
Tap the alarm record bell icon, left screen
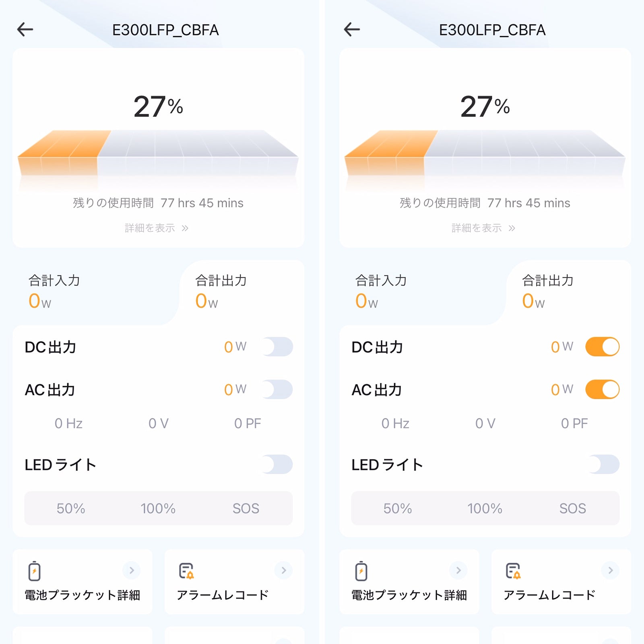[x=186, y=571]
